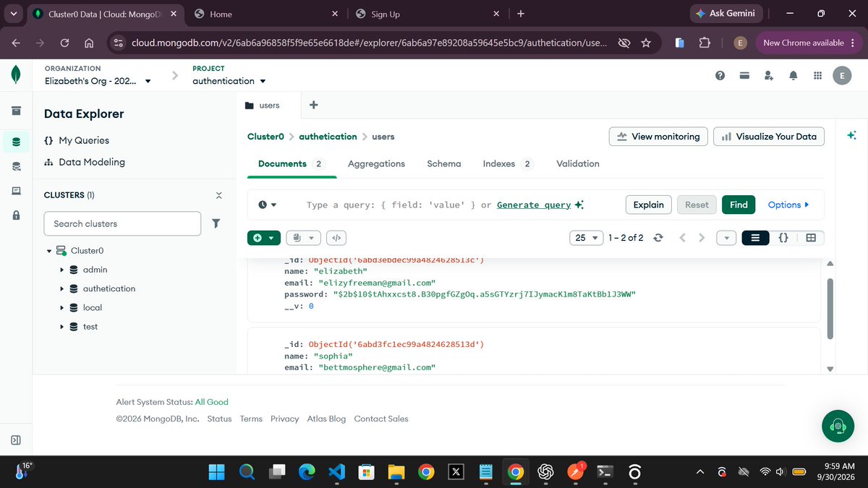Open the Project dropdown authentication
The image size is (868, 488).
click(229, 81)
